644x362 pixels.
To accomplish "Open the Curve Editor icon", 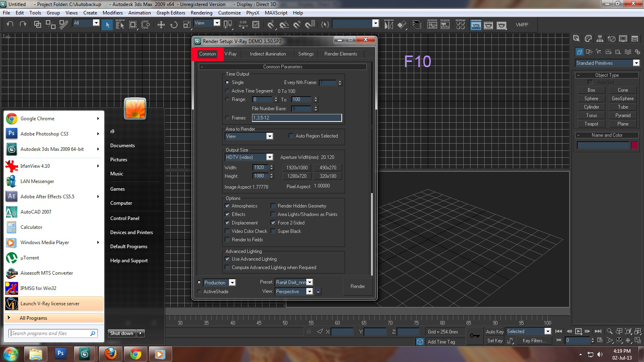I will (432, 25).
